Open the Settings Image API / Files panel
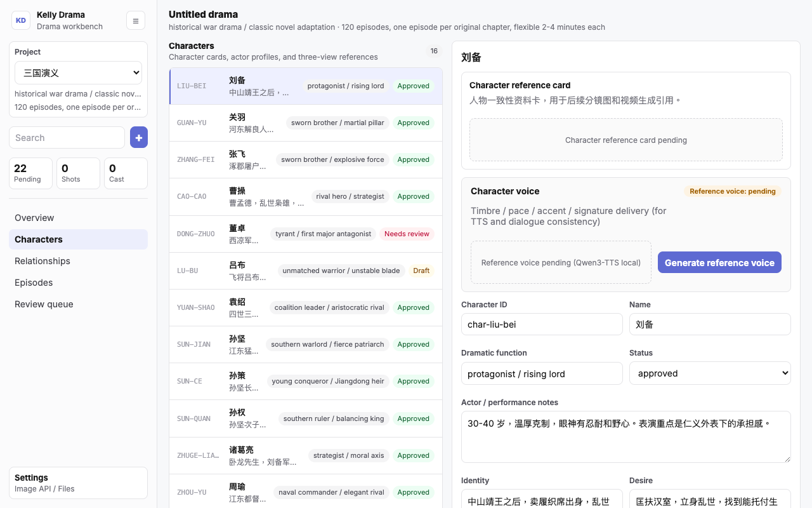This screenshot has width=812, height=508. click(78, 483)
